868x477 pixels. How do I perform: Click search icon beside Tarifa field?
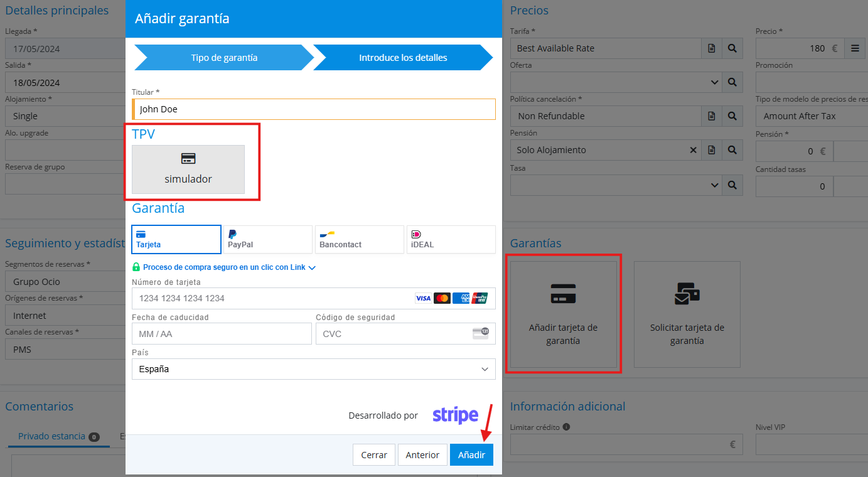tap(732, 48)
